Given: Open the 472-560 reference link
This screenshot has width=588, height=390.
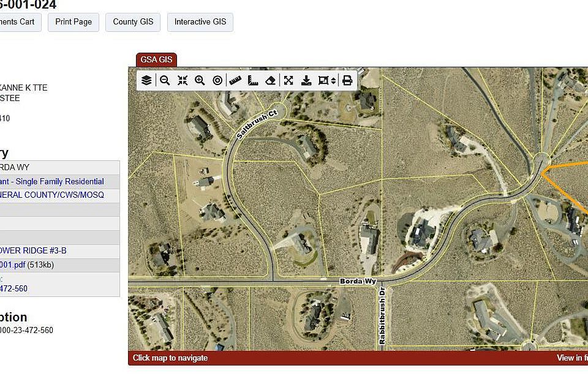Looking at the screenshot, I should (13, 289).
